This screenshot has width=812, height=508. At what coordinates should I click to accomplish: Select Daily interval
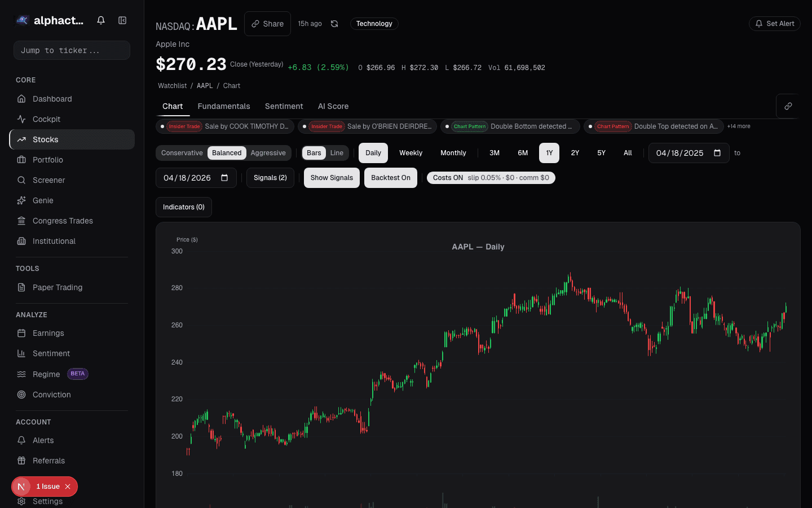pos(373,153)
